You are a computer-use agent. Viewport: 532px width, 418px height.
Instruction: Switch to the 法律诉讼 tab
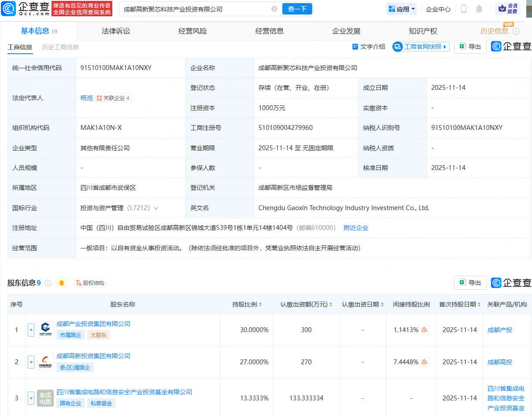pyautogui.click(x=116, y=31)
